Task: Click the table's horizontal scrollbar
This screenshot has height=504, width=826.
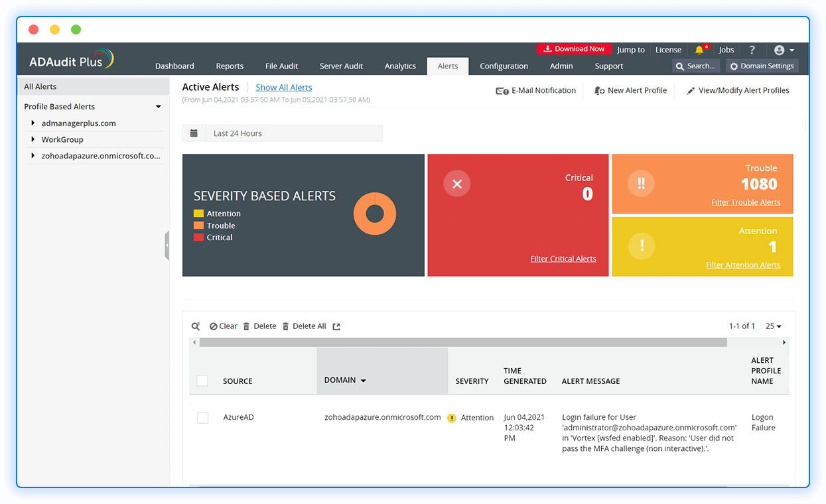Action: [463, 343]
